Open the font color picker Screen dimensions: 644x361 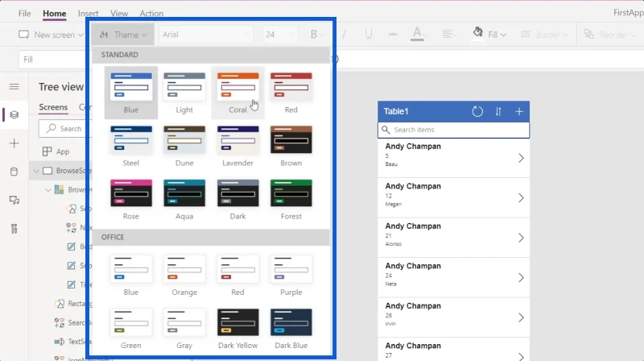pos(418,34)
